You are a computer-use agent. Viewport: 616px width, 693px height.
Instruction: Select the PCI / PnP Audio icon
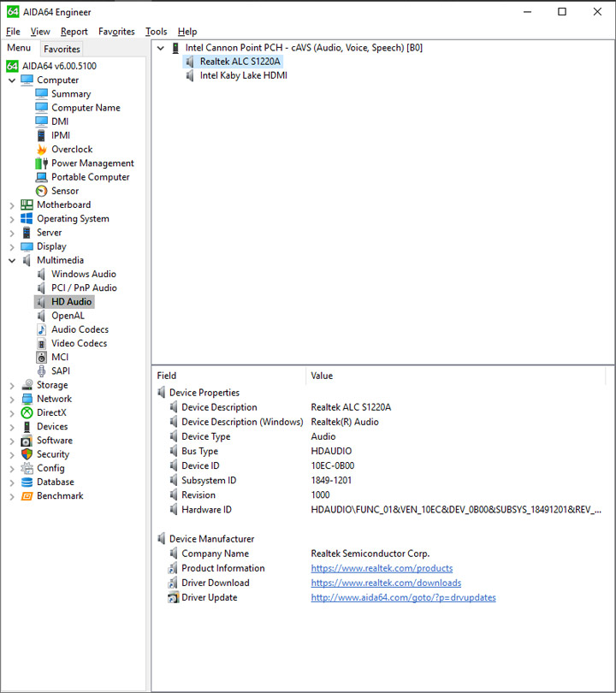(x=42, y=287)
